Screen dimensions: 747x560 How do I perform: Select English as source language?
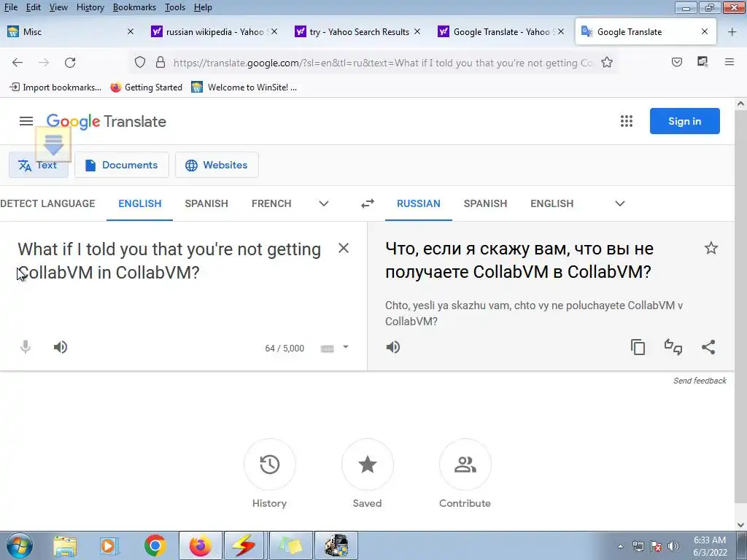coord(139,204)
